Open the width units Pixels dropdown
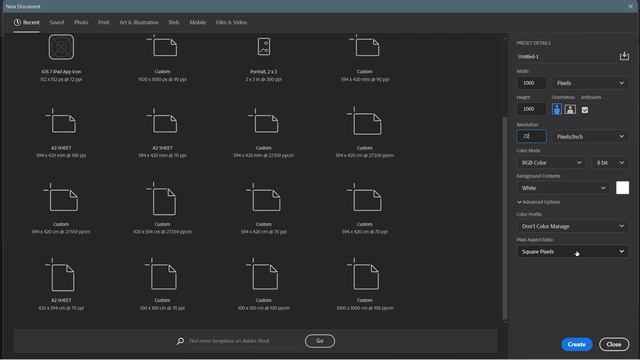This screenshot has width=640, height=360. click(x=590, y=83)
